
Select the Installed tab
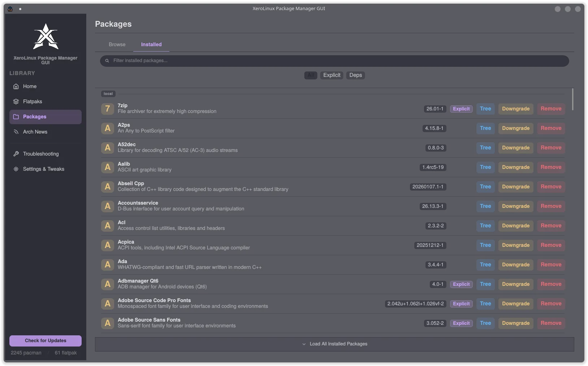coord(151,44)
